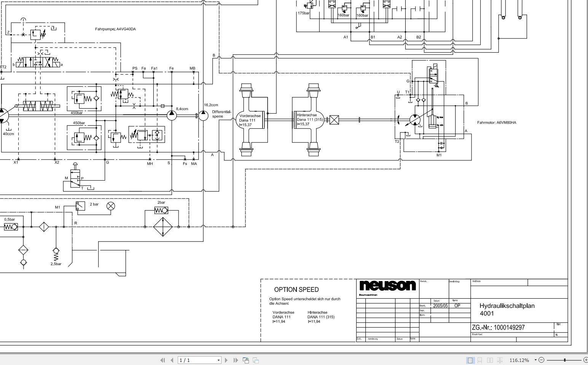Click the indicator lamp symbol near 2 bar
The image size is (588, 365).
pyautogui.click(x=111, y=206)
